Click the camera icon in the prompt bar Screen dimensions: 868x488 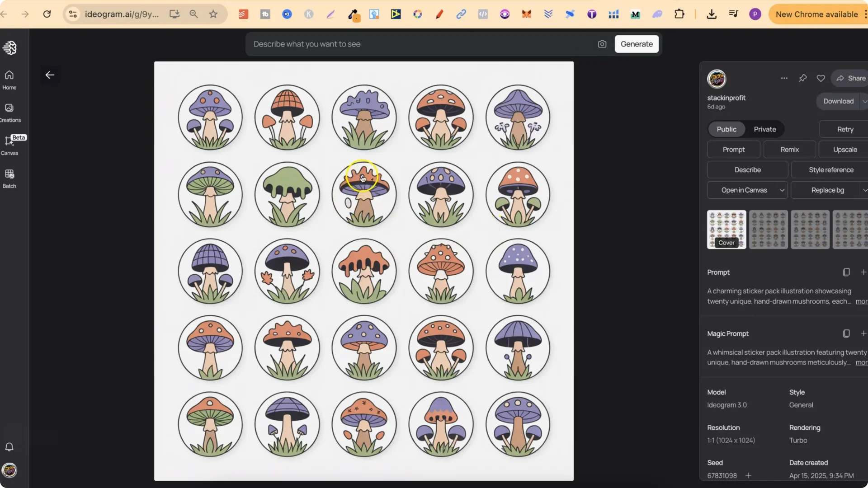[x=602, y=44]
